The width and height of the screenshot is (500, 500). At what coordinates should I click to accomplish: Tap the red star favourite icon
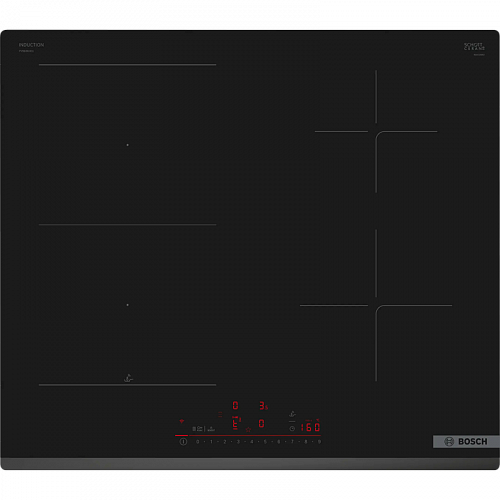[x=248, y=430]
